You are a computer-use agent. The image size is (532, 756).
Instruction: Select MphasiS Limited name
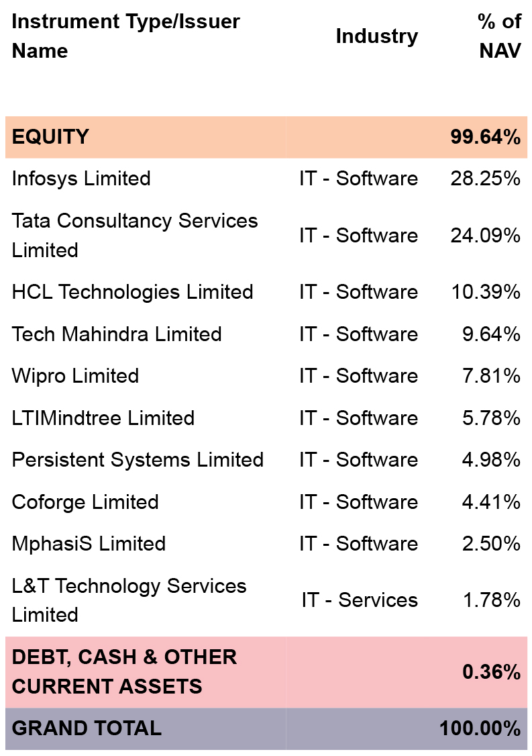(89, 544)
